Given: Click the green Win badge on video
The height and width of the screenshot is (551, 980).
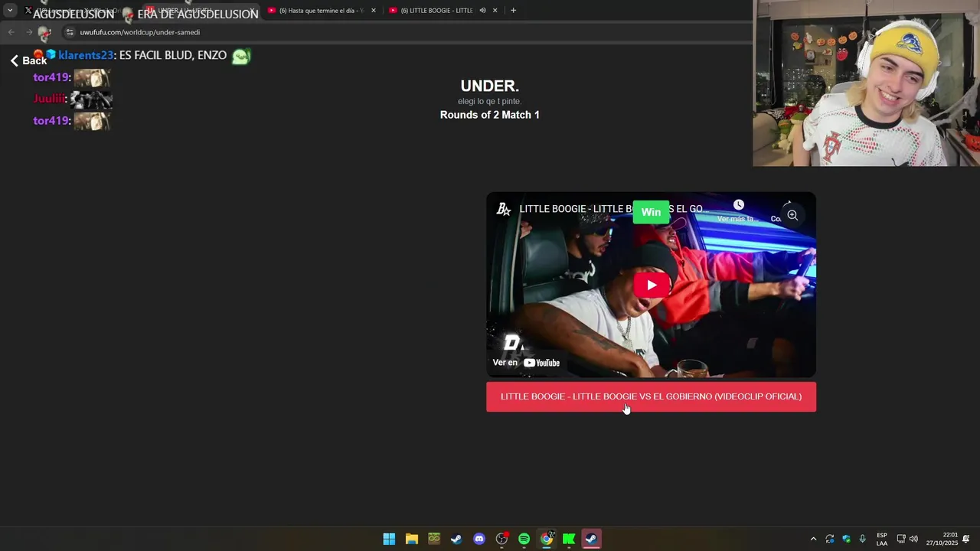Looking at the screenshot, I should click(x=651, y=212).
